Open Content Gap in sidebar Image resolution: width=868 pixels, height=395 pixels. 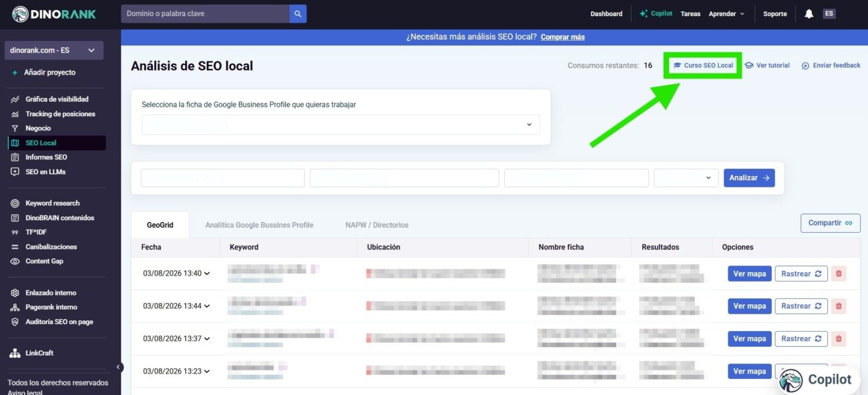[x=44, y=262]
